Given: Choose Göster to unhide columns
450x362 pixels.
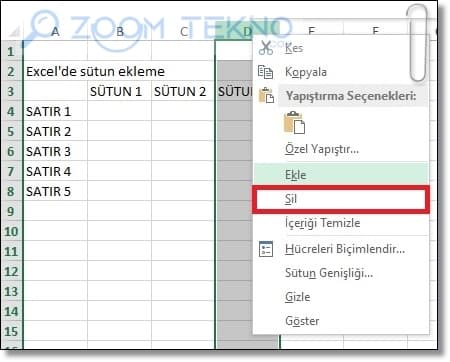Looking at the screenshot, I should (341, 321).
